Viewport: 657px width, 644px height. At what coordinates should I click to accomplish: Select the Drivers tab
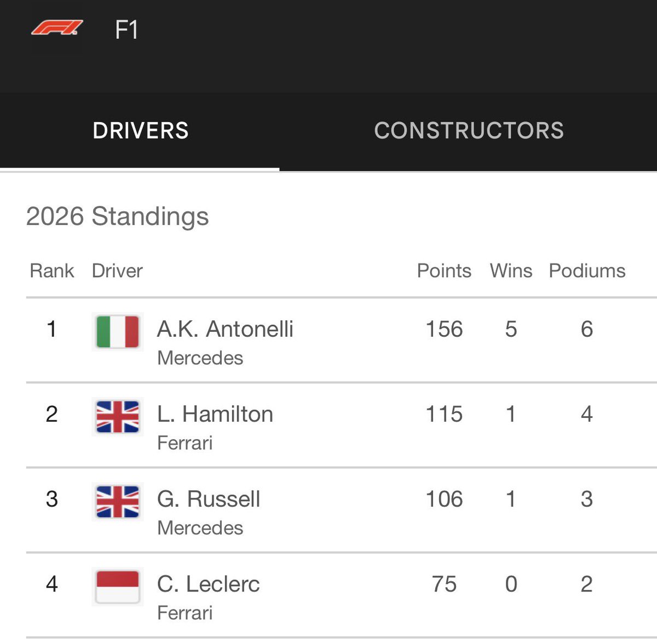tap(141, 131)
